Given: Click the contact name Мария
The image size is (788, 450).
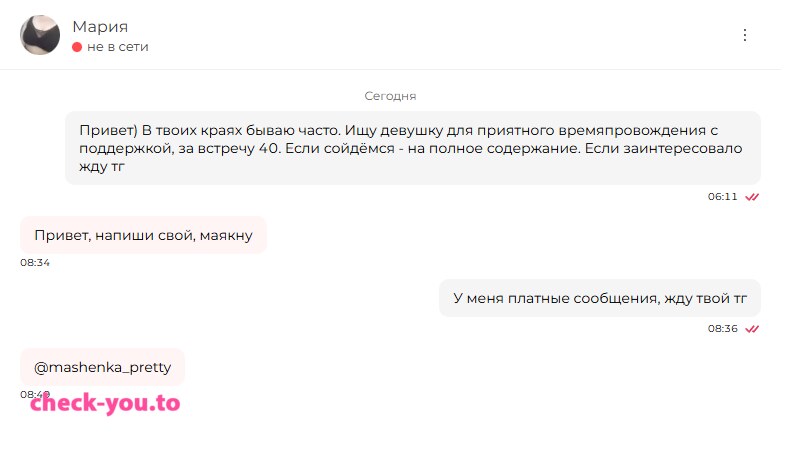Looking at the screenshot, I should click(x=100, y=27).
